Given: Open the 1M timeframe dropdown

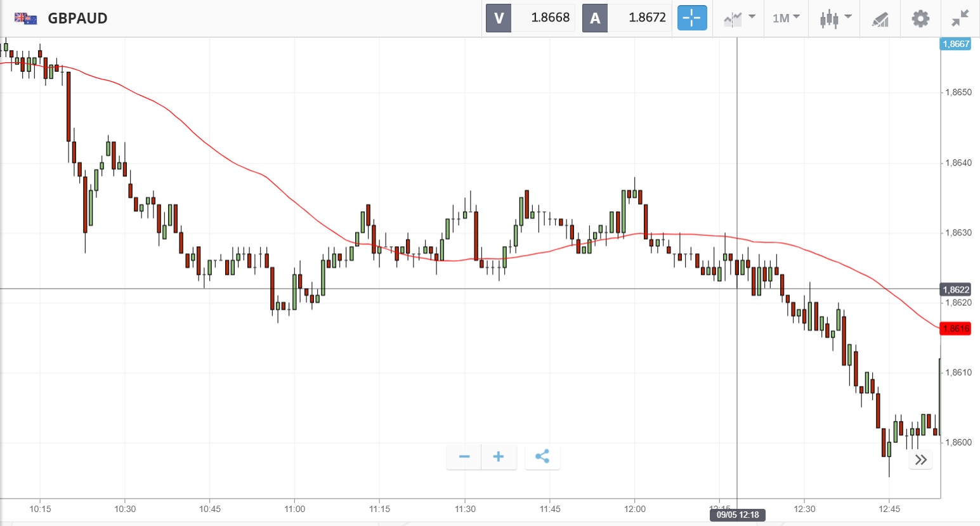Looking at the screenshot, I should coord(786,18).
